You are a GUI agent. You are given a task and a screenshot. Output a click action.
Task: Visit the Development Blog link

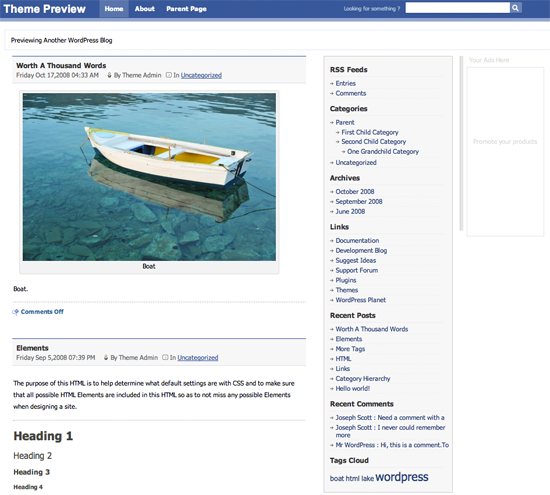click(x=361, y=250)
